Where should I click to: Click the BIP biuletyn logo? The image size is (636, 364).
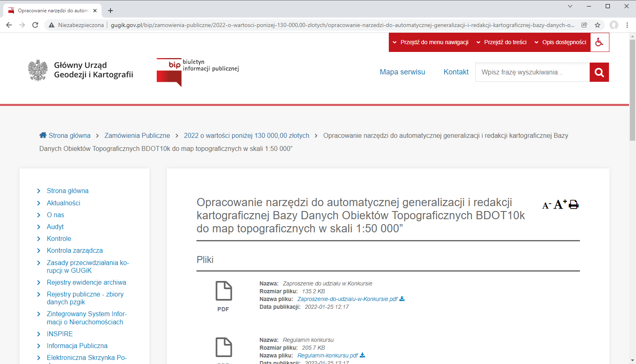coord(198,72)
